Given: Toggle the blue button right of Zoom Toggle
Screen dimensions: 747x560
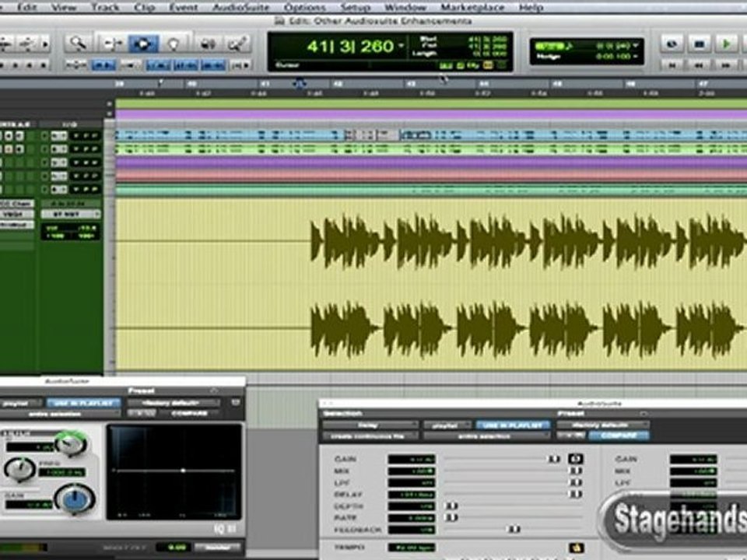Looking at the screenshot, I should tap(103, 65).
